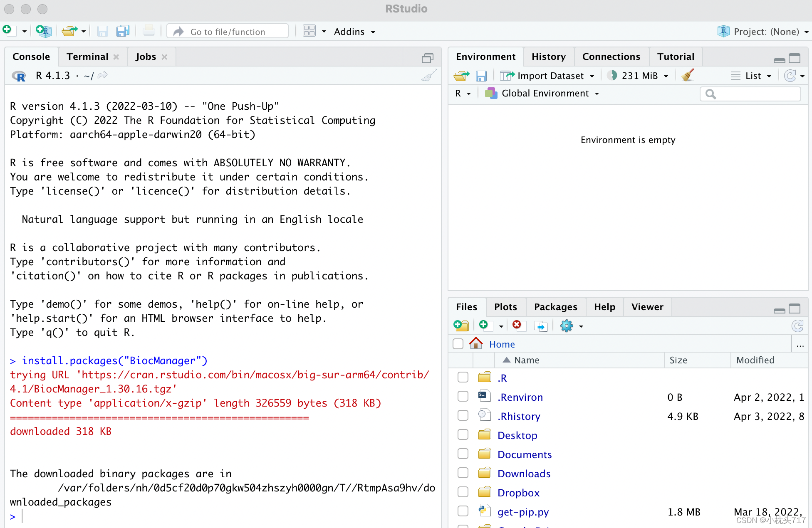Close the Jobs tab

click(x=164, y=57)
